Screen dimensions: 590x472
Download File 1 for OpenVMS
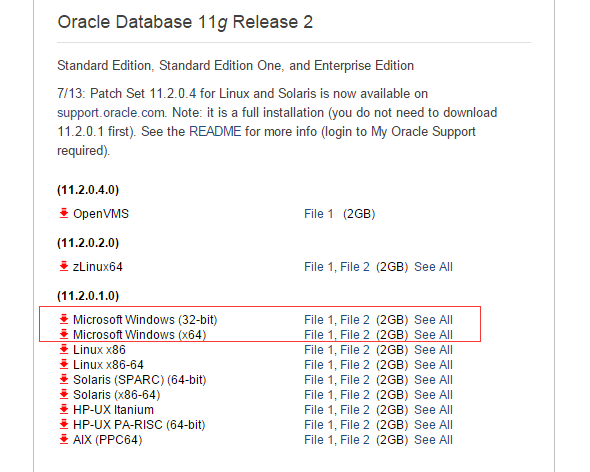click(x=319, y=214)
